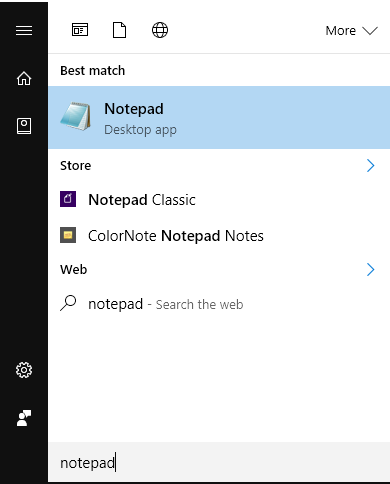Image resolution: width=390 pixels, height=484 pixels.
Task: Click the Web section heading
Action: pos(74,269)
